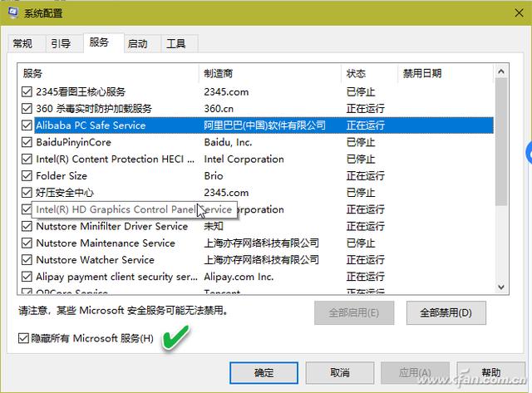Select Nutstore Watcher Service row text
This screenshot has width=532, height=393.
pyautogui.click(x=95, y=260)
